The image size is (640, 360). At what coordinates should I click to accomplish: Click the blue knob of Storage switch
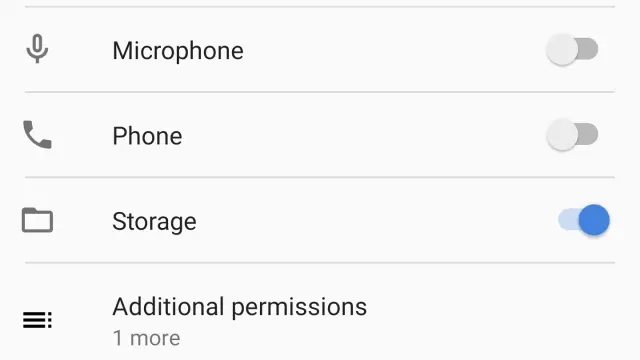click(x=594, y=220)
